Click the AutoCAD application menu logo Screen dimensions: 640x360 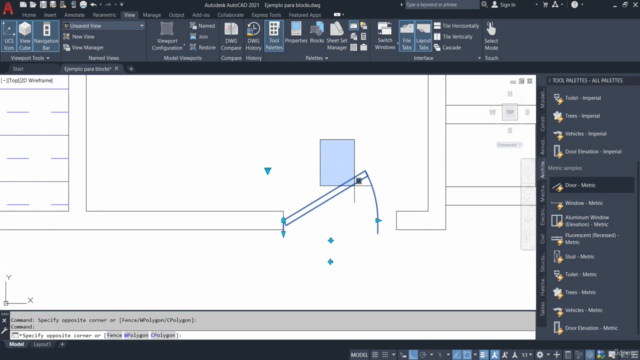pyautogui.click(x=8, y=7)
